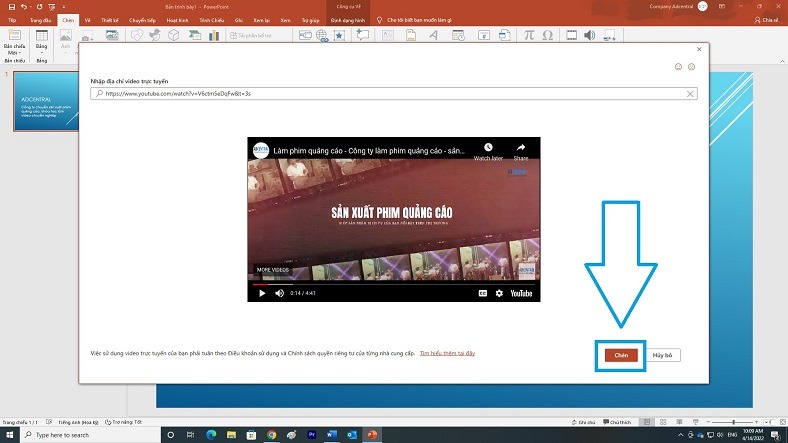Viewport: 788px width, 443px height.
Task: Toggle closed captions on the video
Action: coord(482,293)
